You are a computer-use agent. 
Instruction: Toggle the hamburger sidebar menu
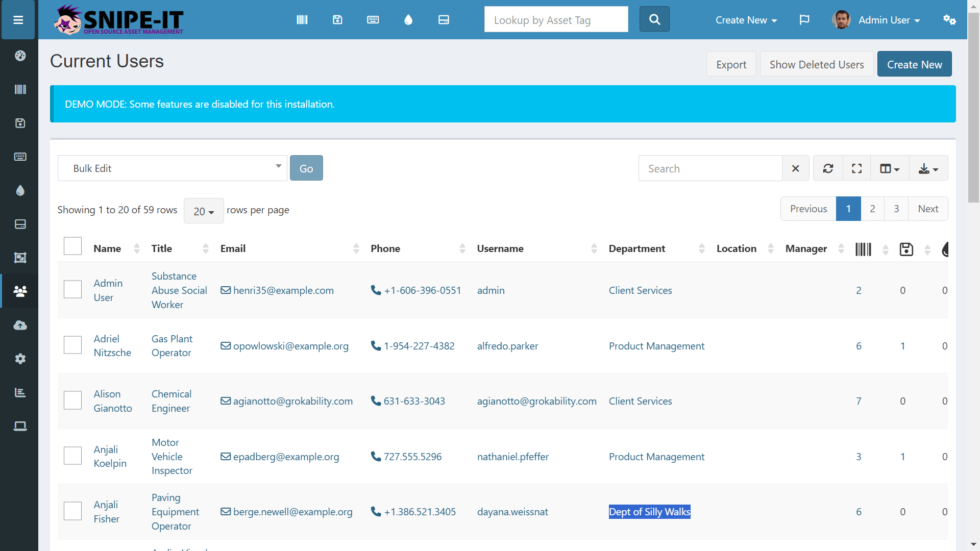[18, 20]
